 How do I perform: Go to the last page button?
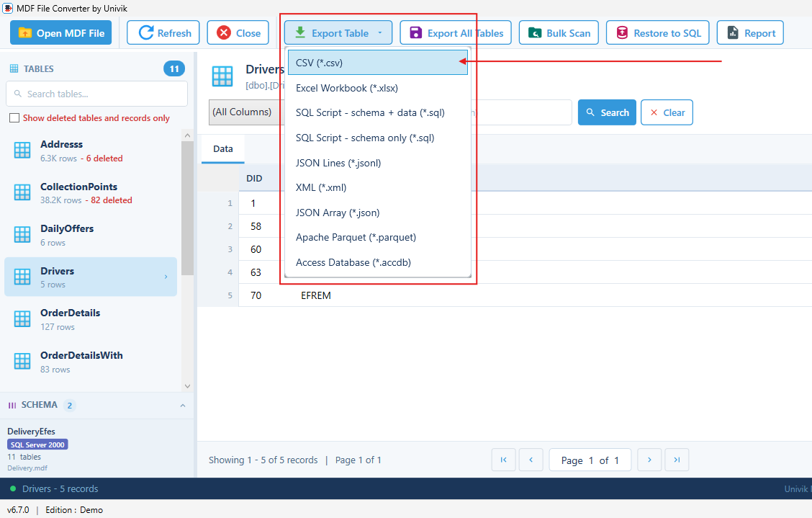pyautogui.click(x=677, y=460)
